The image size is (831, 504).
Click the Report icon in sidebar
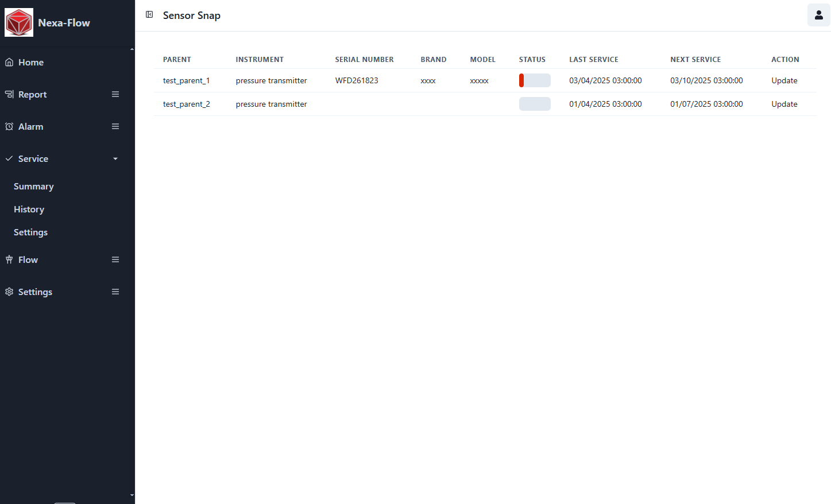tap(9, 94)
